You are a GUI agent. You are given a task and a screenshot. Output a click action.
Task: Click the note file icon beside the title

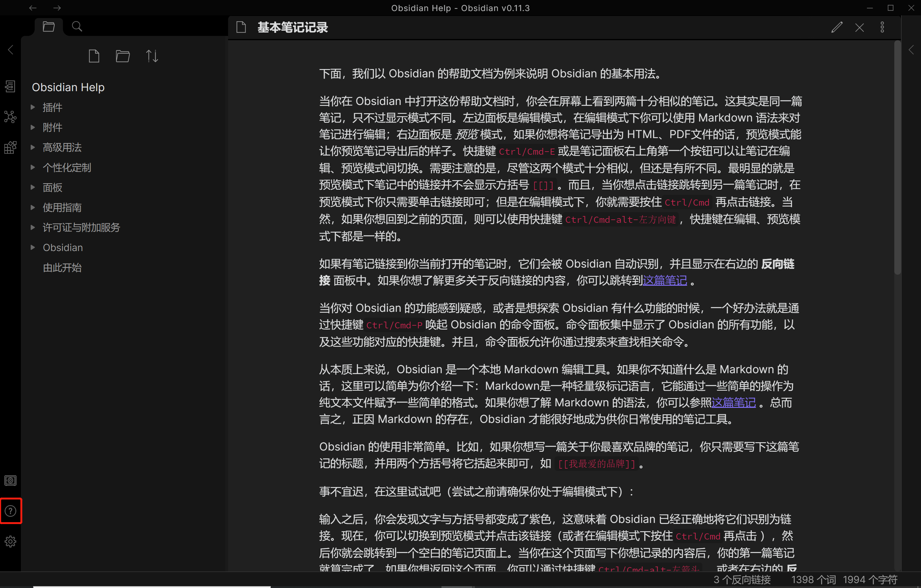[x=241, y=27]
